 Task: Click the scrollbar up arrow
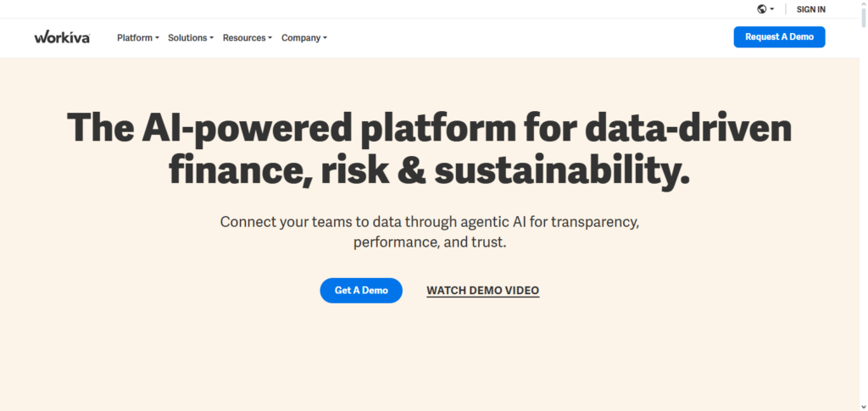(862, 4)
